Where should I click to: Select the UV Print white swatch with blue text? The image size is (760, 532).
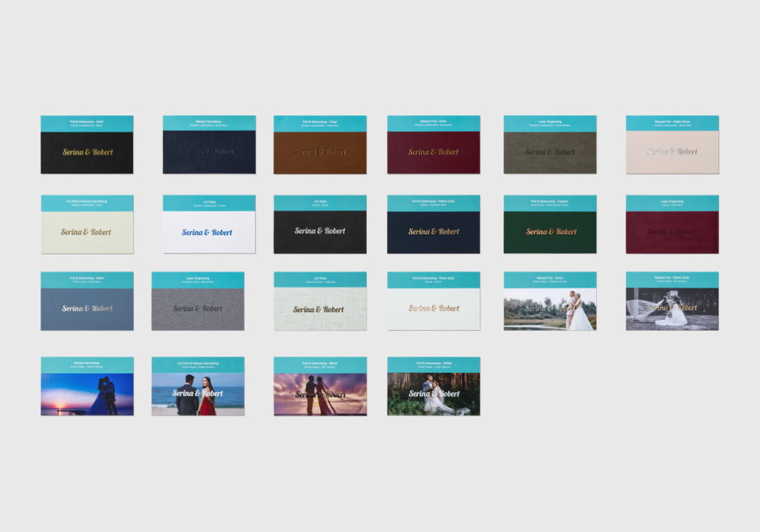coord(209,224)
